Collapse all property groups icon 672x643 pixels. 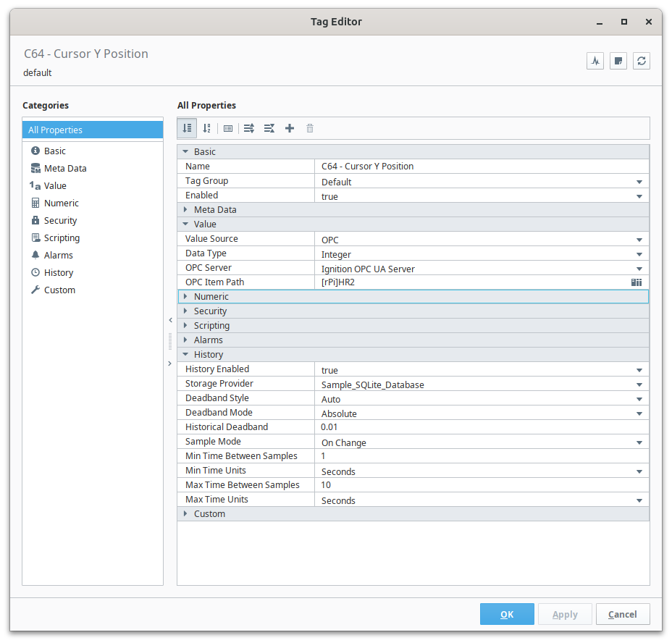click(269, 128)
